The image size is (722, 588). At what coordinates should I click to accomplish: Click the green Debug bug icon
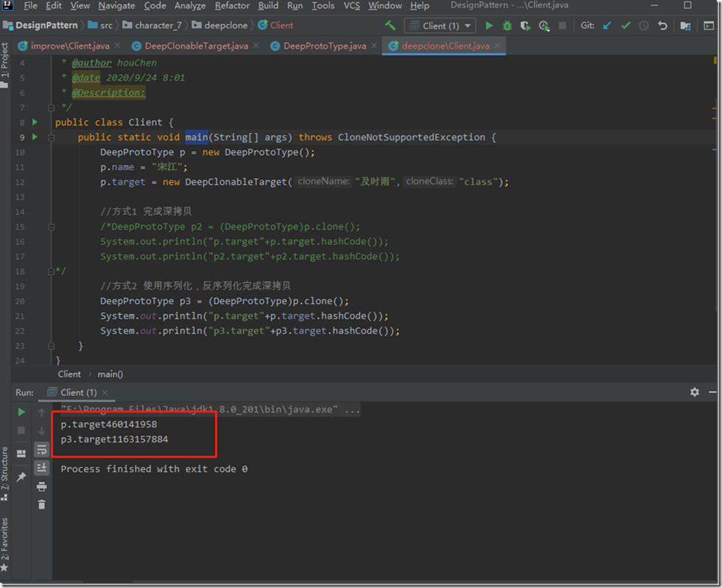pos(507,26)
